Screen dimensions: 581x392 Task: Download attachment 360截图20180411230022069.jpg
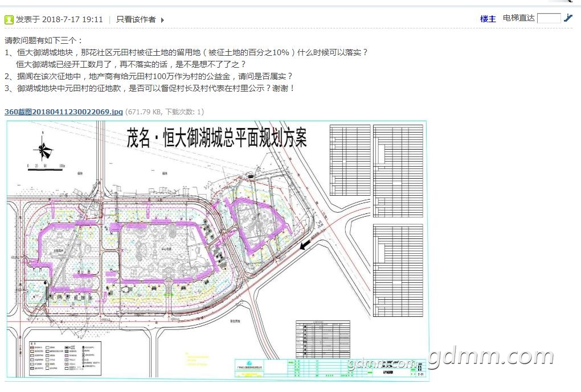(x=64, y=112)
